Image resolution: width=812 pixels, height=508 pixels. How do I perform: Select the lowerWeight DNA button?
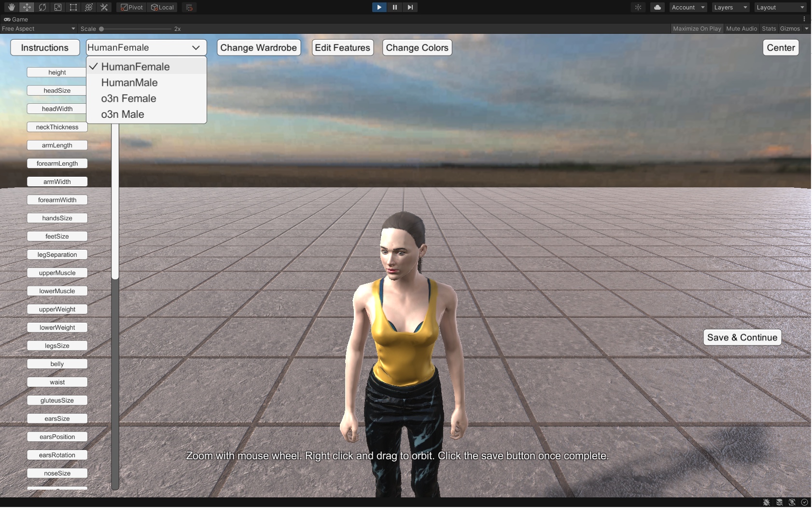click(57, 327)
